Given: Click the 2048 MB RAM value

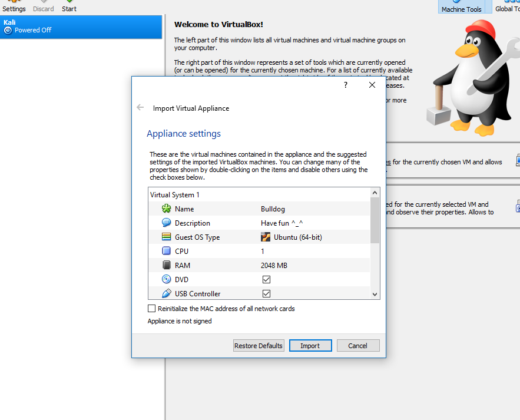Looking at the screenshot, I should tap(274, 266).
